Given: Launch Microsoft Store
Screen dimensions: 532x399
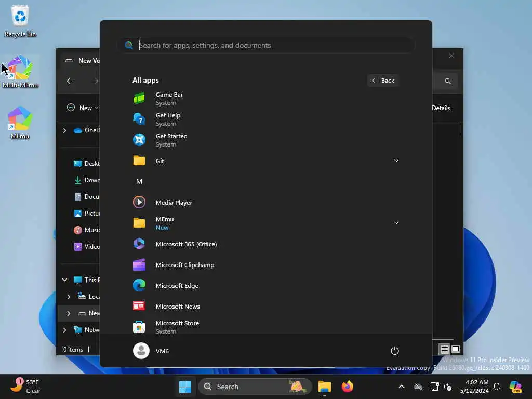Looking at the screenshot, I should (x=265, y=326).
